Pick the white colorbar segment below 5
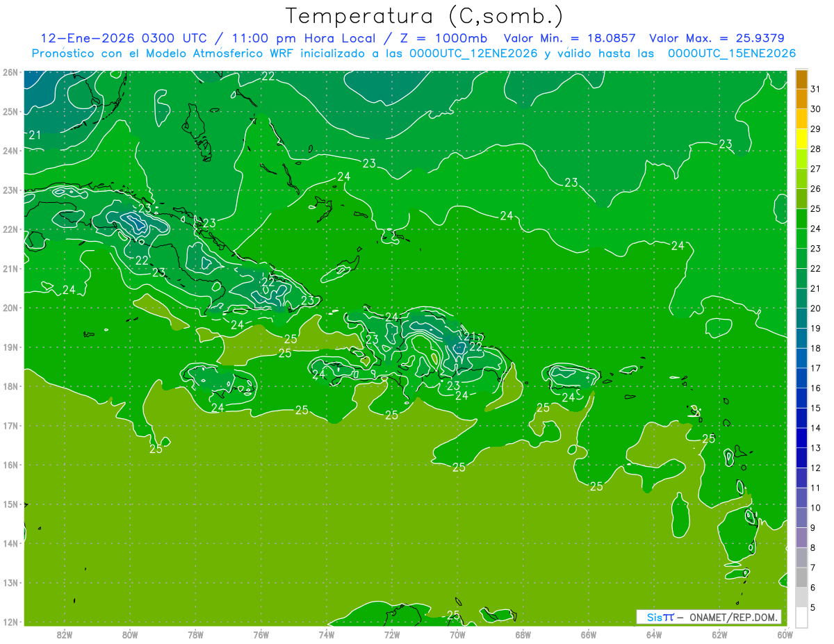Viewport: 834px width, 644px height. 801,617
